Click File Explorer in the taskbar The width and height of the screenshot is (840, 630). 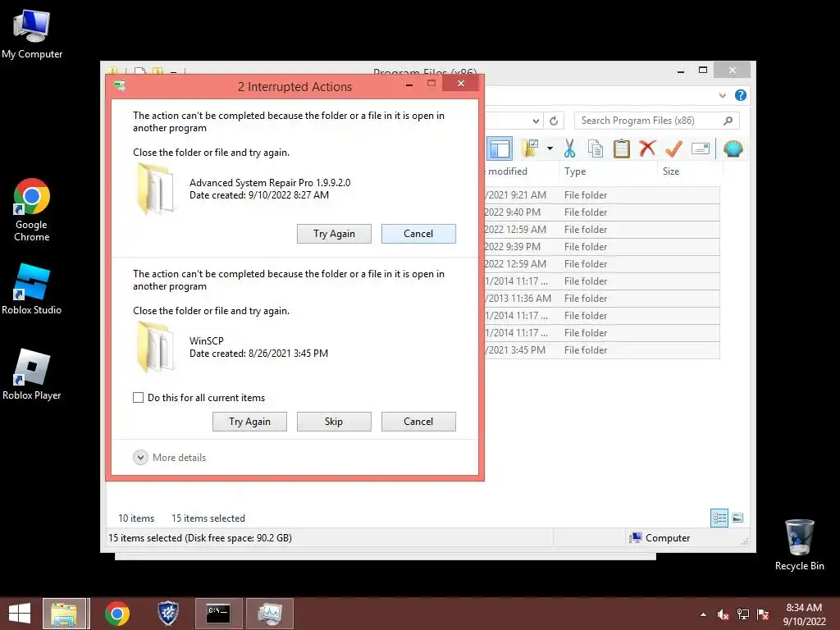tap(64, 614)
